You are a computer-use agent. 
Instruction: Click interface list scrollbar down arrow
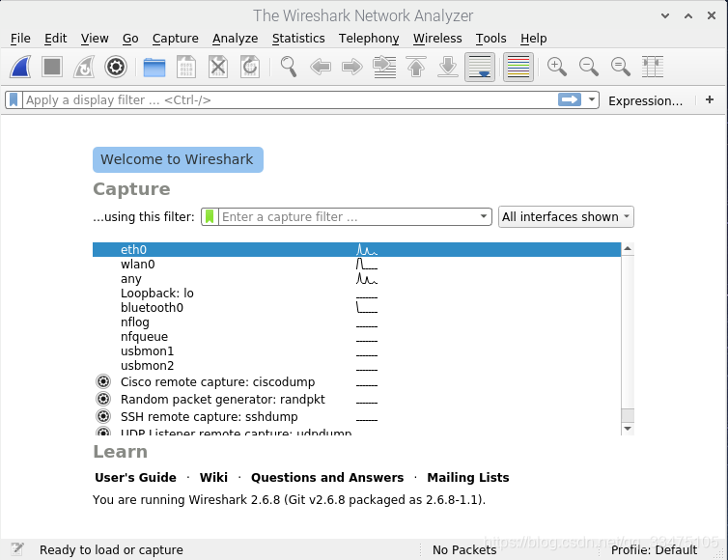(628, 428)
